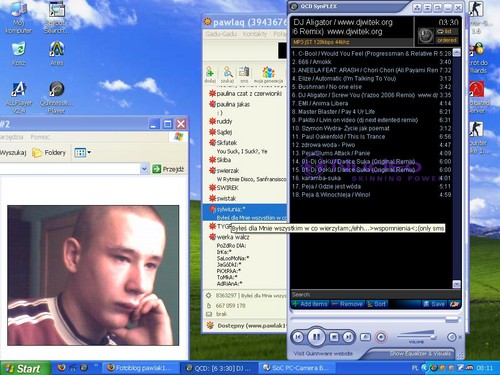Switch to Fotoblog pawlak1 taskbar item
Viewport: 500px width, 375px height.
140,368
